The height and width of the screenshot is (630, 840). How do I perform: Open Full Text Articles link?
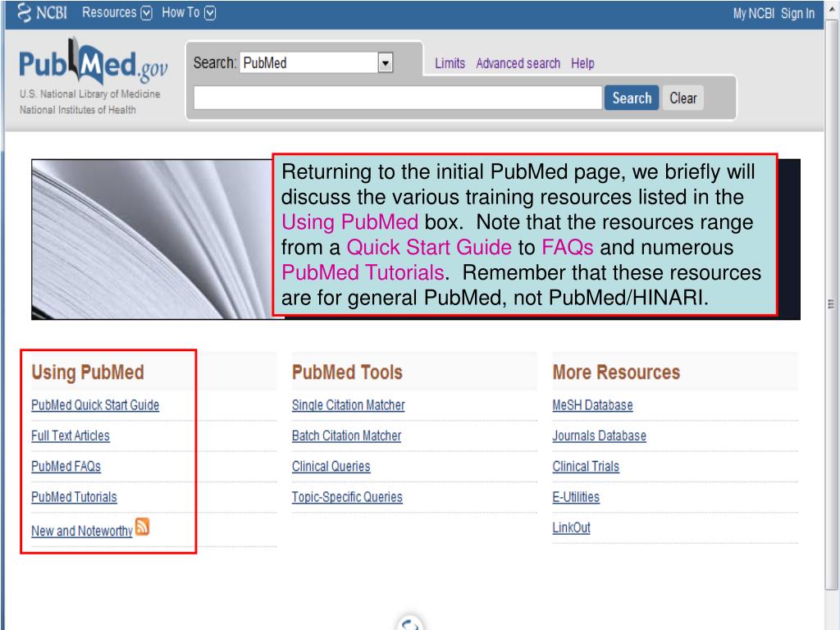pyautogui.click(x=71, y=436)
